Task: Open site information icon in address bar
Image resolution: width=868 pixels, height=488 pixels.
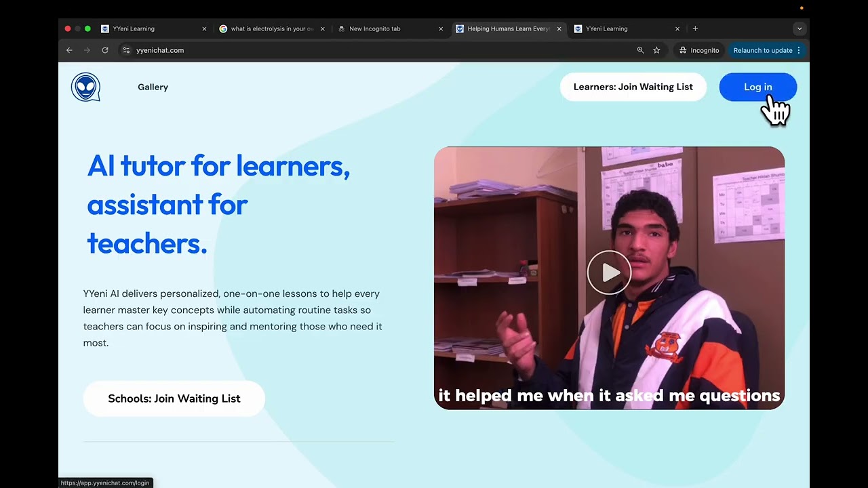Action: coord(125,50)
